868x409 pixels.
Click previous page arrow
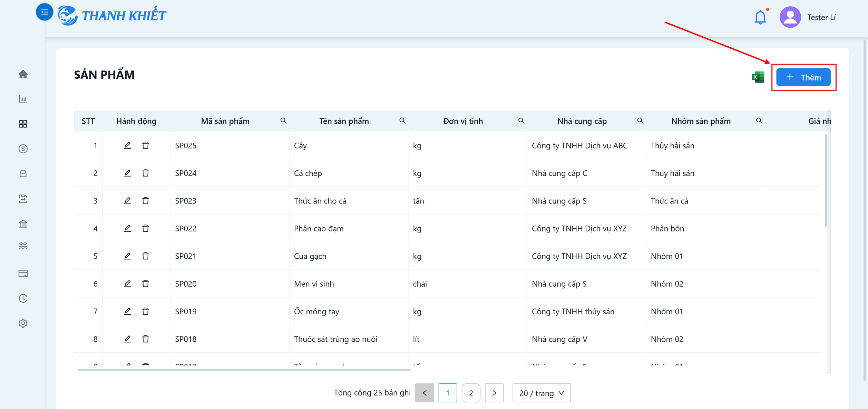coord(425,393)
